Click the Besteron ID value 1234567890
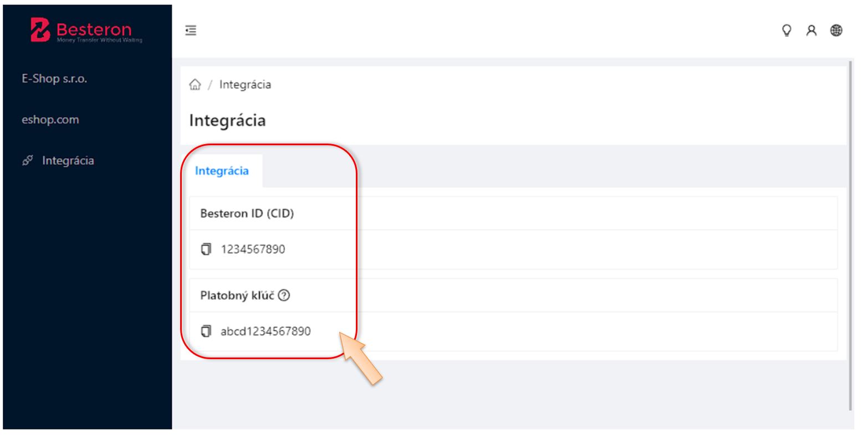 (x=253, y=249)
